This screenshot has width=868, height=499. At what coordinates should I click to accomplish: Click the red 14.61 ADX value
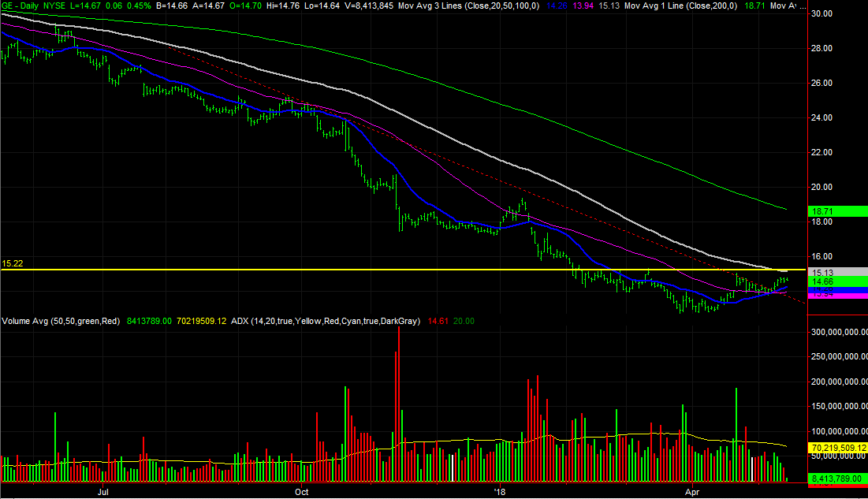point(438,321)
